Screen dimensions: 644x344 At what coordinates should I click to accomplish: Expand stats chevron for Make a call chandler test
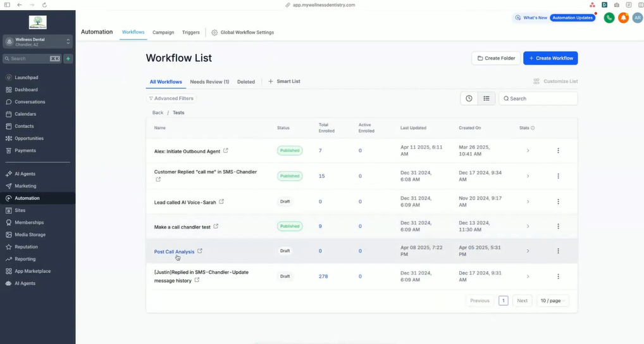pyautogui.click(x=528, y=227)
